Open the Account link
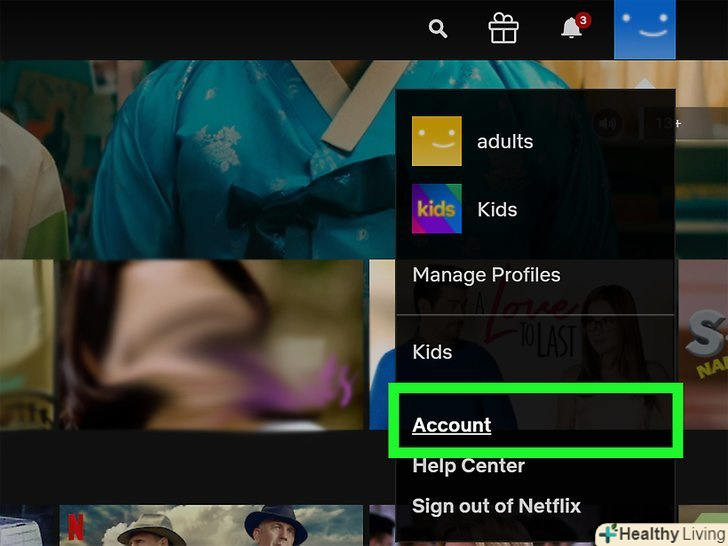Viewport: 728px width, 546px height. 451,425
